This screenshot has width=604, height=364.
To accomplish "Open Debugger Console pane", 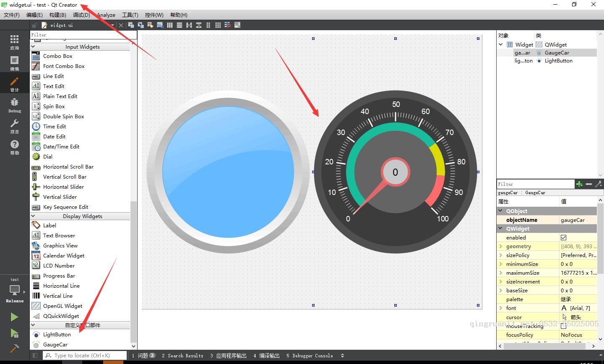I will point(310,356).
